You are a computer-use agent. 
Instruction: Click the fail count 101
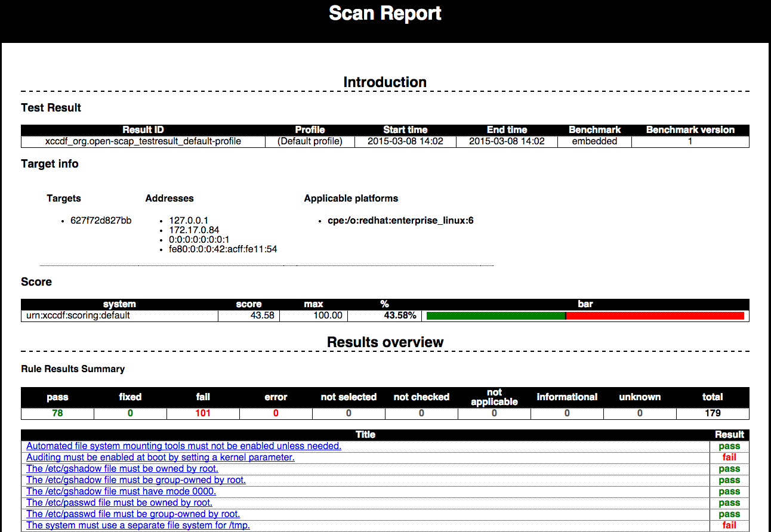203,413
